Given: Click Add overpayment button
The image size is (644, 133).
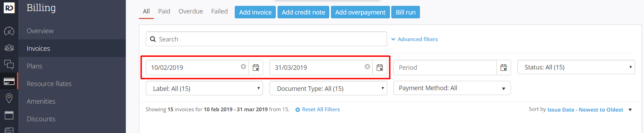Looking at the screenshot, I should (x=360, y=12).
